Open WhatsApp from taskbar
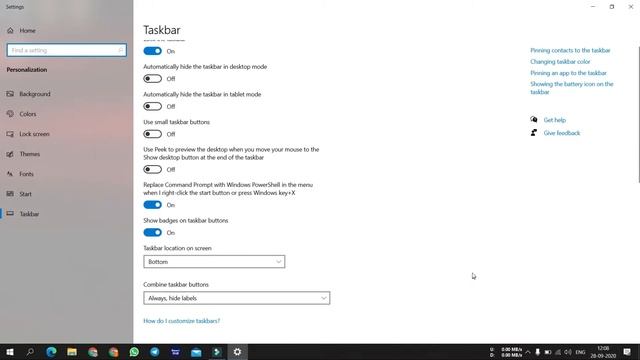This screenshot has width=640, height=360. [134, 352]
